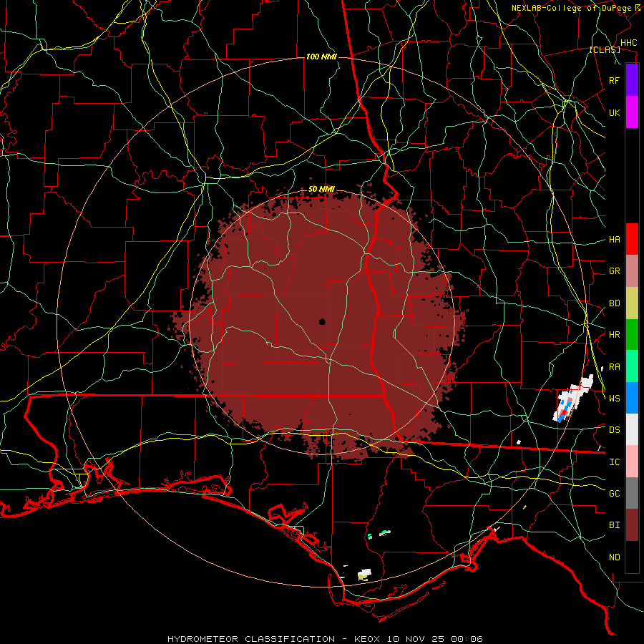Click the WS legend label
The width and height of the screenshot is (644, 644).
click(614, 399)
